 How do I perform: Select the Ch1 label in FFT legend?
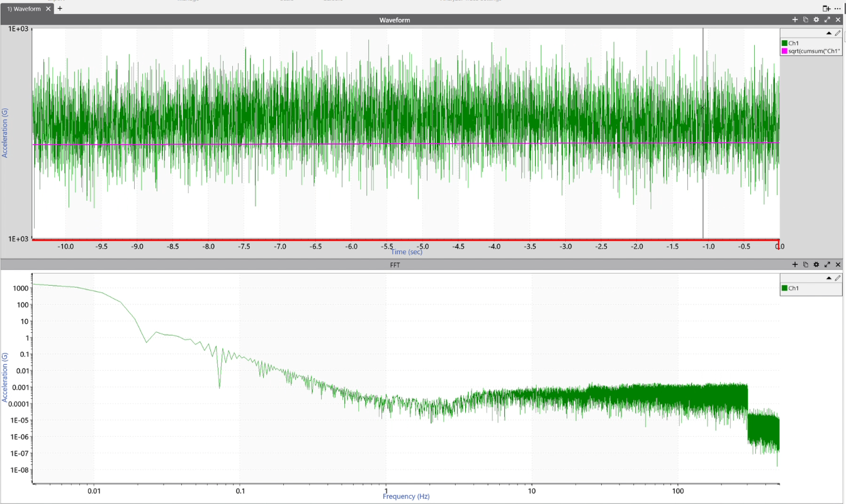point(794,288)
